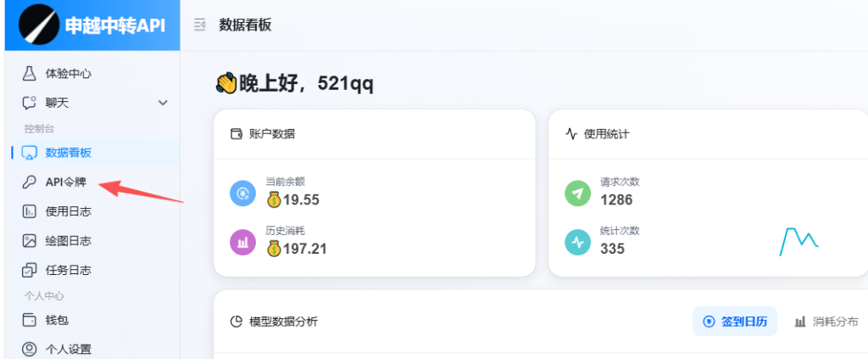This screenshot has height=359, width=868.
Task: Switch to the 消耗分布 tab
Action: (x=826, y=322)
